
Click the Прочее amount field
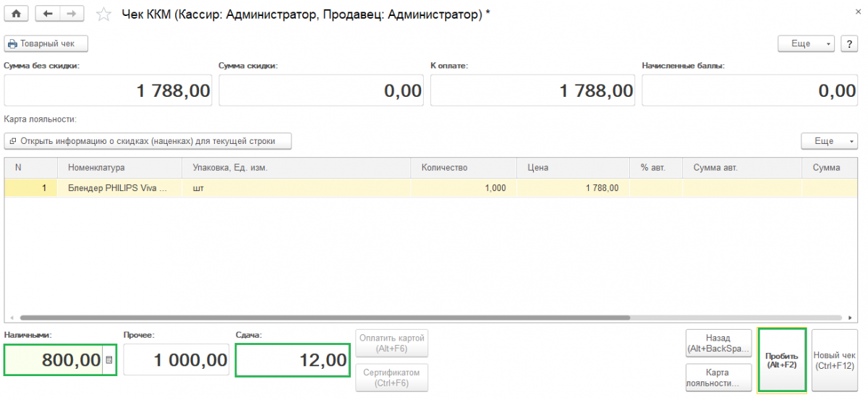tap(176, 359)
